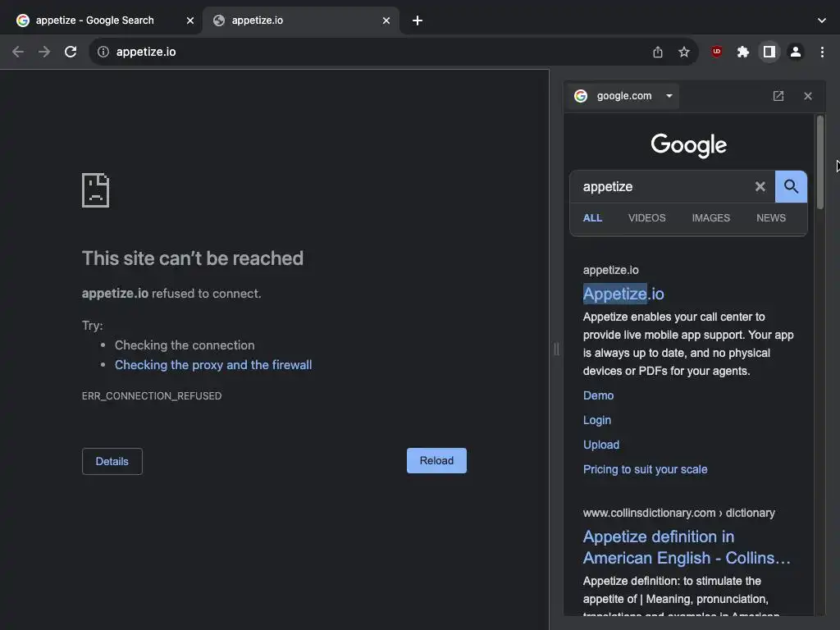Close the appetize - Google Search tab
This screenshot has height=630, width=840.
click(x=190, y=21)
